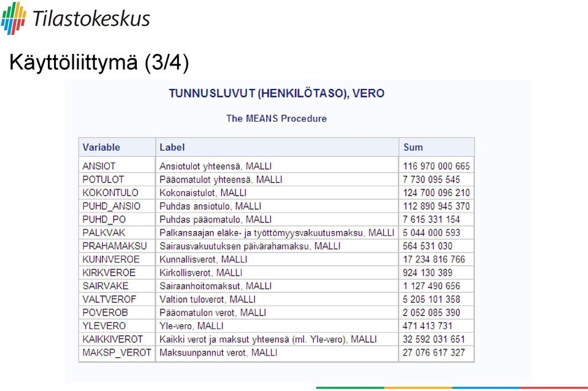Screen dimensions: 588x391
Task: Select the KOKONTULO row name
Action: coord(110,192)
